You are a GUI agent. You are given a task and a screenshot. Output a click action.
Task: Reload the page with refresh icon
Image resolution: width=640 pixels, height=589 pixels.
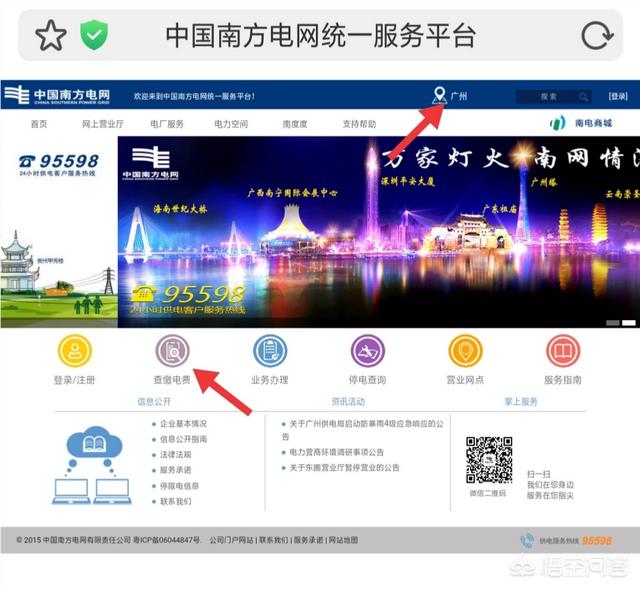click(597, 35)
